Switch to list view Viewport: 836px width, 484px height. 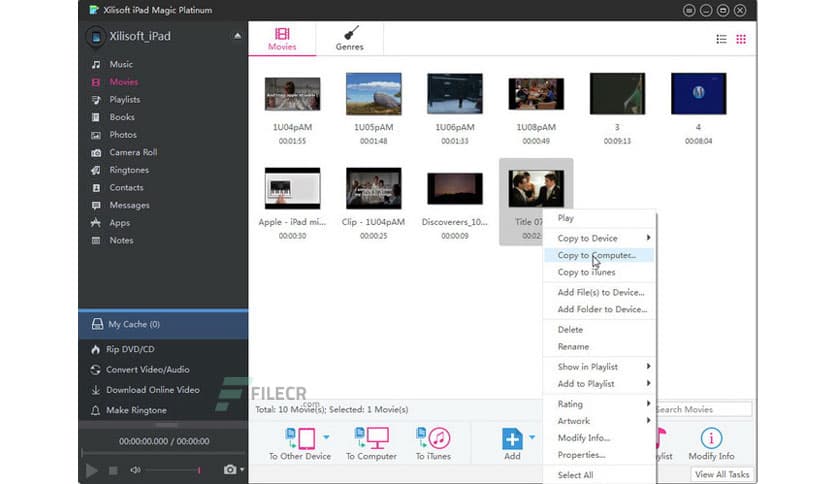click(721, 39)
